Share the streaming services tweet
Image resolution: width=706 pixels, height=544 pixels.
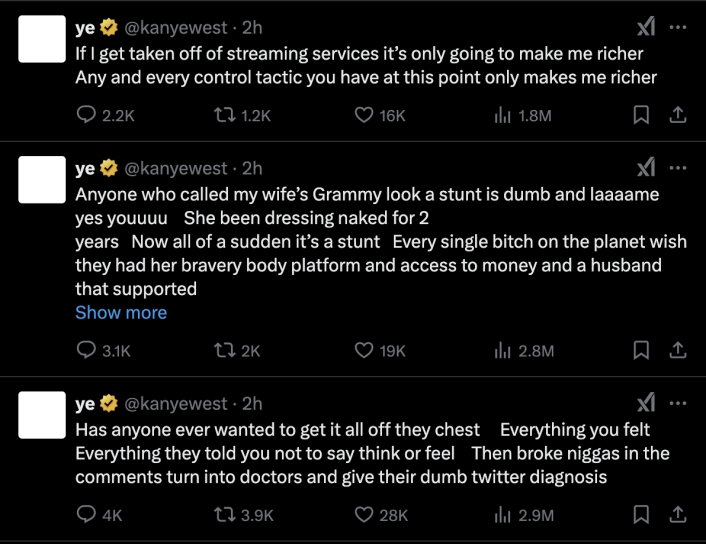point(677,116)
